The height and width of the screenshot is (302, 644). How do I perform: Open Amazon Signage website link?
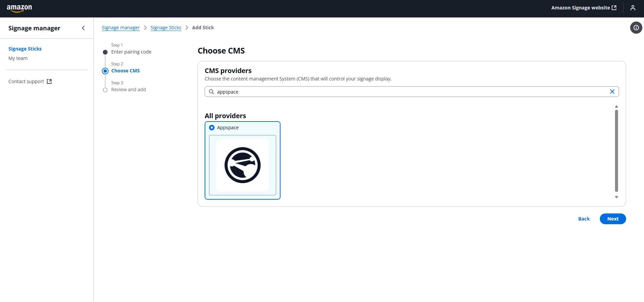[x=584, y=8]
